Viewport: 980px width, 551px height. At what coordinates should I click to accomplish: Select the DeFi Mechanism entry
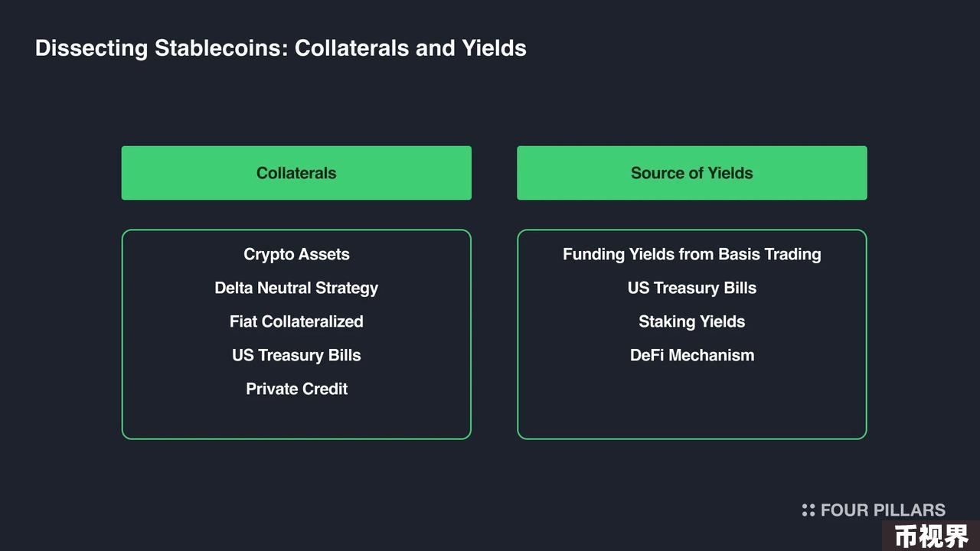[692, 355]
